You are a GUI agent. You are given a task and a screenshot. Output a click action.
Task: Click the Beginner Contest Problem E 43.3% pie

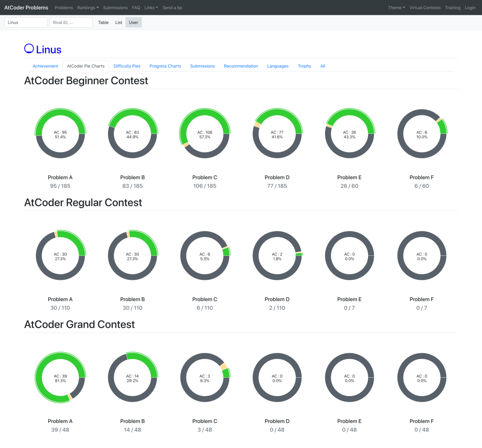pos(349,134)
